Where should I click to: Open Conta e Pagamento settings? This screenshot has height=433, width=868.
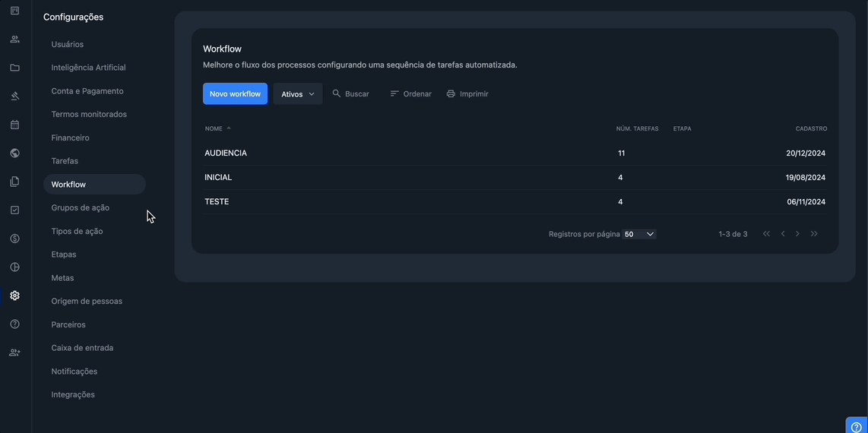(87, 90)
